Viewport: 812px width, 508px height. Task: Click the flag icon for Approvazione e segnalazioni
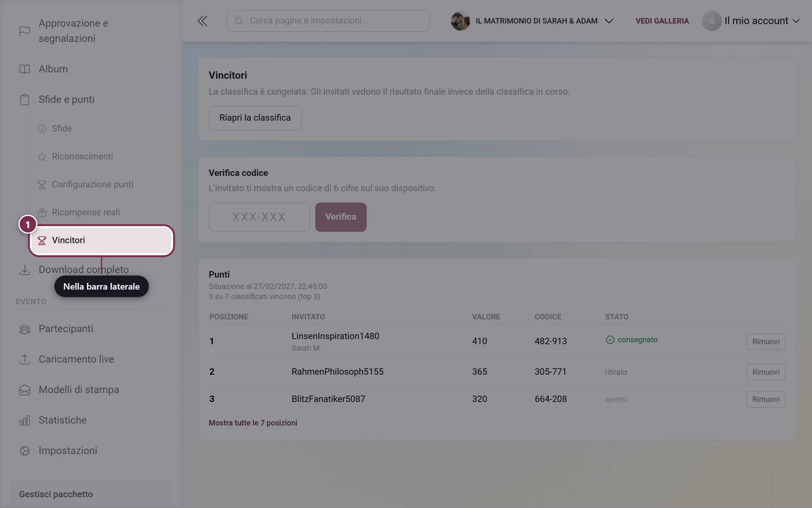(x=25, y=30)
